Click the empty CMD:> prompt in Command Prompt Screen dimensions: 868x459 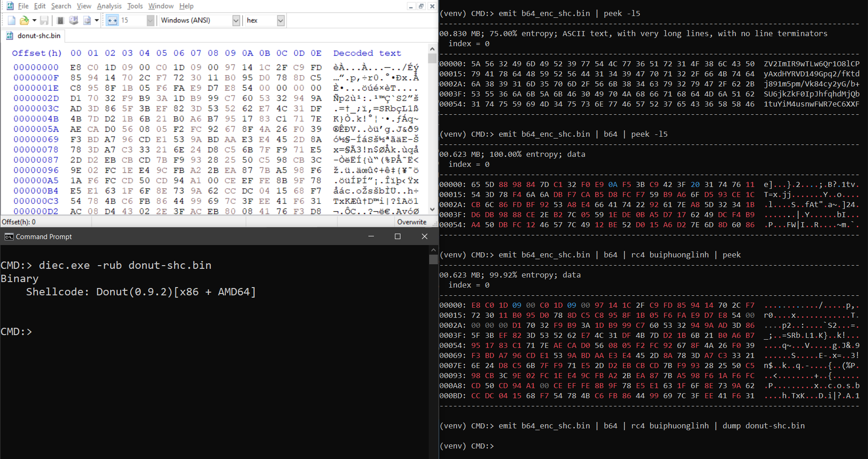coord(16,331)
